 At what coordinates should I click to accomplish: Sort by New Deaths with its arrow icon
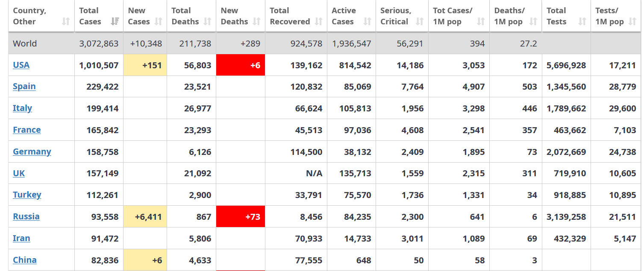click(256, 21)
